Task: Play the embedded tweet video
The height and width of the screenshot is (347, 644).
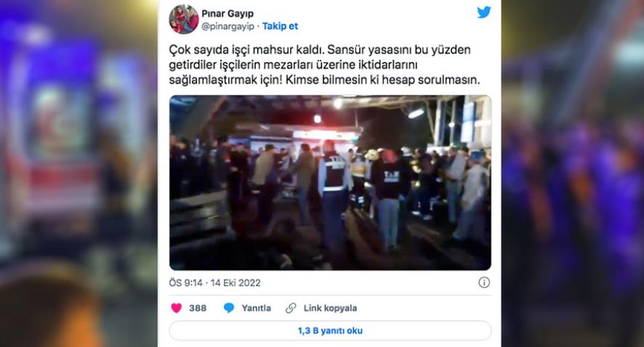Action: point(330,183)
